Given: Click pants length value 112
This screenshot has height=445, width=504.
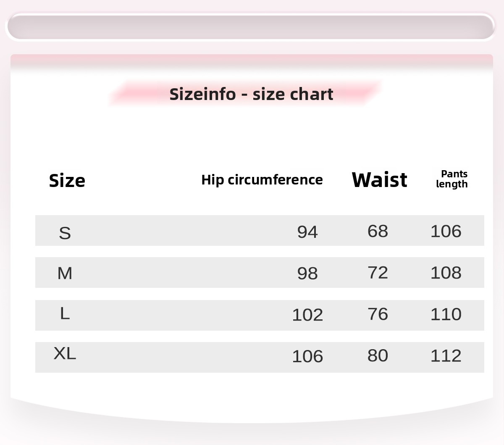Looking at the screenshot, I should coord(446,355).
